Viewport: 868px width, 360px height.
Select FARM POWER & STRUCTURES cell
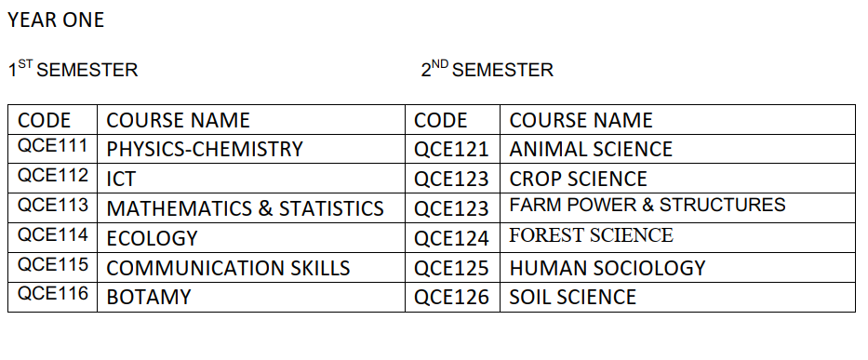677,208
